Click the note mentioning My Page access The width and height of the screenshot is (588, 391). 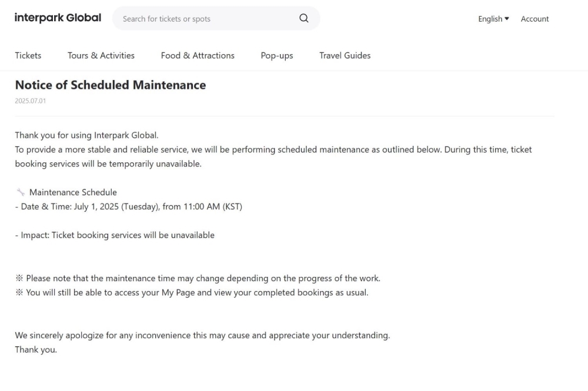pos(192,292)
